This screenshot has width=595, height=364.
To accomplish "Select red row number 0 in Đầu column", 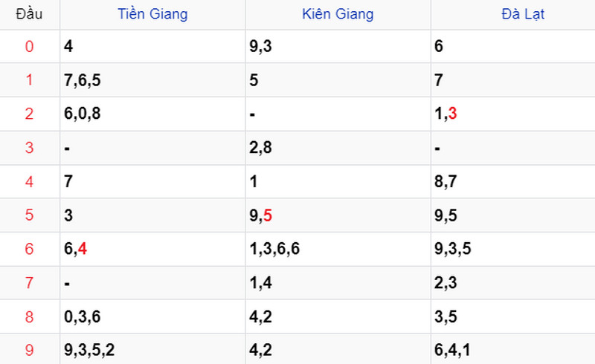I will tap(29, 47).
